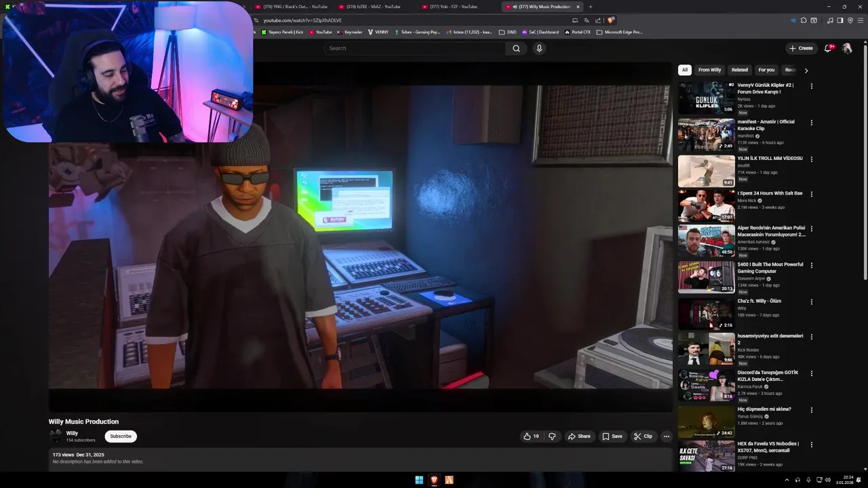Select the For you filter chip
Viewport: 868px width, 488px height.
point(766,70)
